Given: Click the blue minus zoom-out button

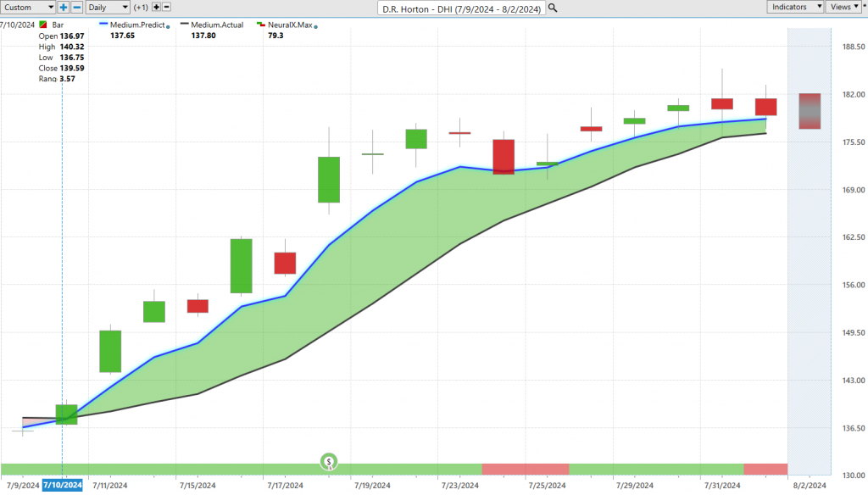Looking at the screenshot, I should point(76,7).
